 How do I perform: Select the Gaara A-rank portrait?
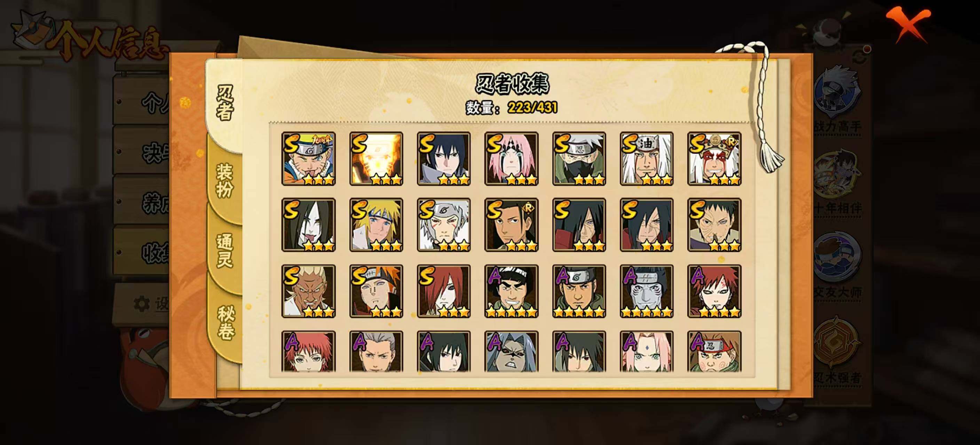[x=714, y=291]
